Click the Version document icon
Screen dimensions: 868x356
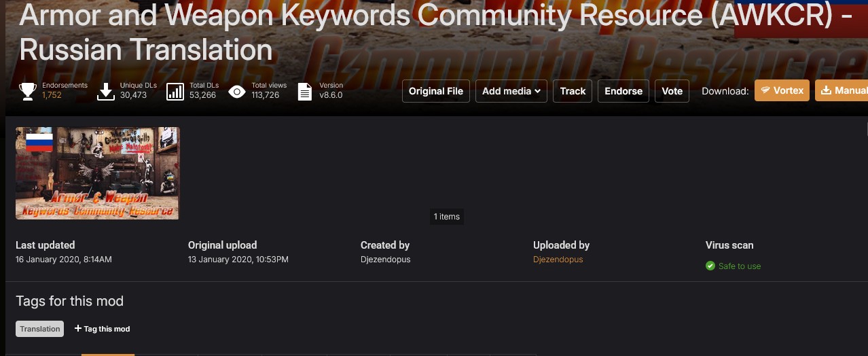[x=305, y=91]
